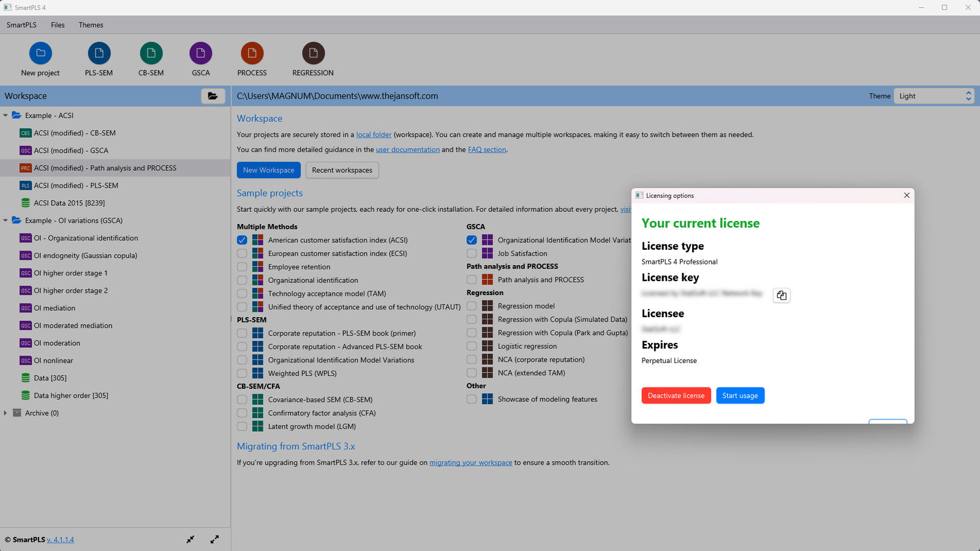Open the Themes menu
The height and width of the screenshot is (551, 980).
pos(91,25)
